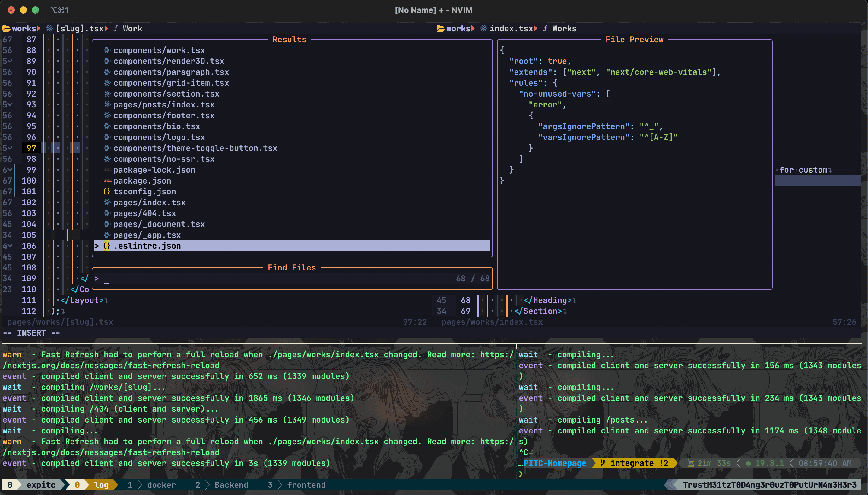Click the folder icon in the right winbar

tap(441, 29)
